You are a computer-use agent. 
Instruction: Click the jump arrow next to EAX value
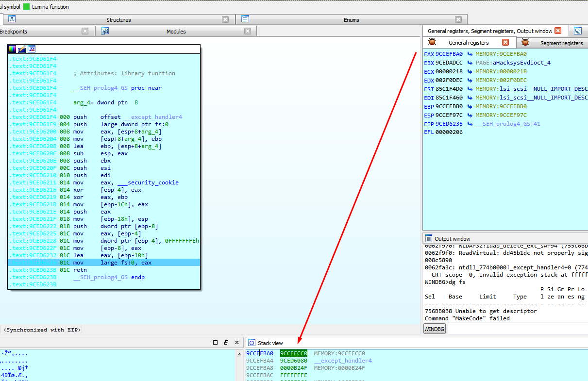tap(470, 54)
